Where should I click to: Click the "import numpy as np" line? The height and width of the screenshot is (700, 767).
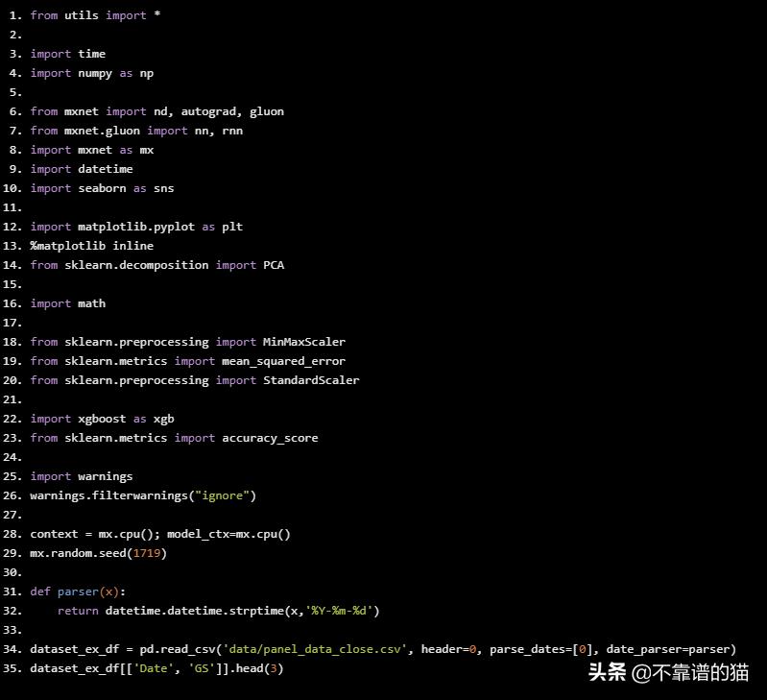[x=92, y=73]
